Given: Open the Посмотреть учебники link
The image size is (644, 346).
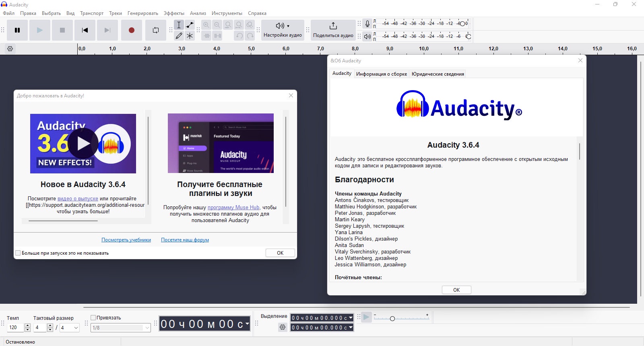Looking at the screenshot, I should (126, 240).
